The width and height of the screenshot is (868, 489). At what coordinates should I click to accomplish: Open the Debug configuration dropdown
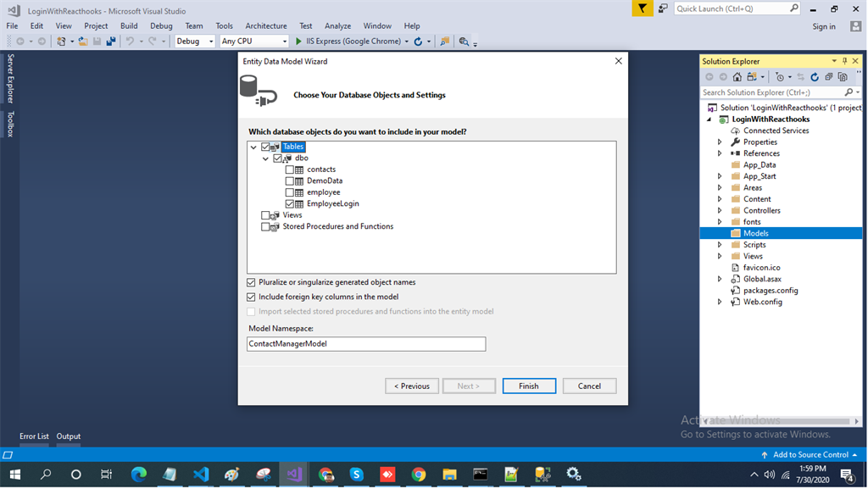(x=210, y=42)
